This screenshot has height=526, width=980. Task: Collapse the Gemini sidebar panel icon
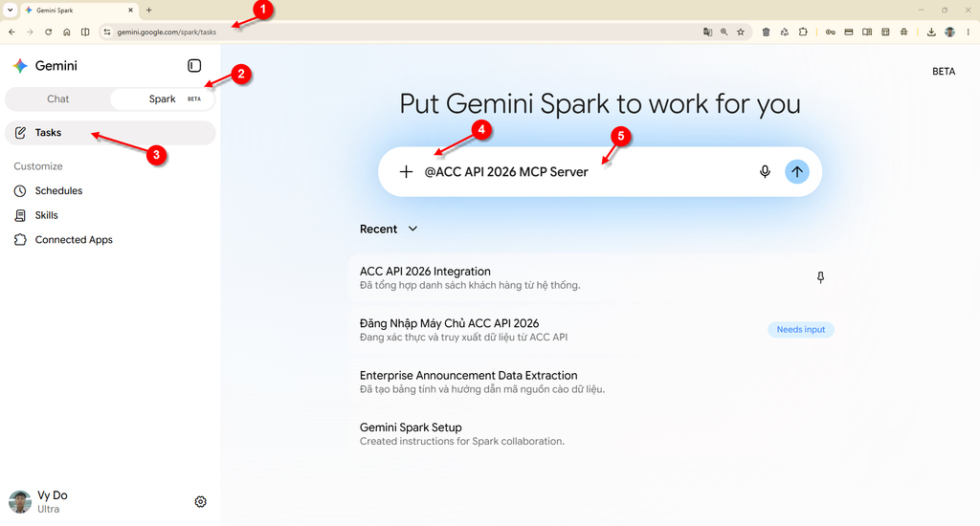click(194, 66)
